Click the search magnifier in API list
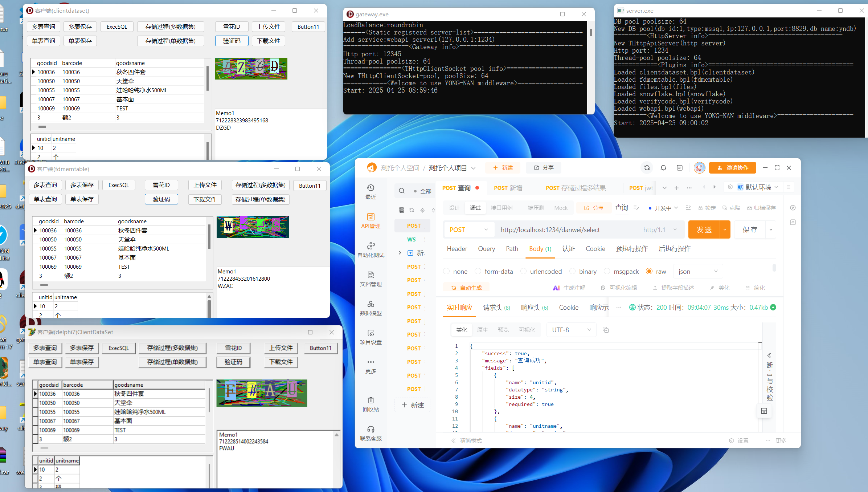The image size is (868, 492). pos(402,191)
